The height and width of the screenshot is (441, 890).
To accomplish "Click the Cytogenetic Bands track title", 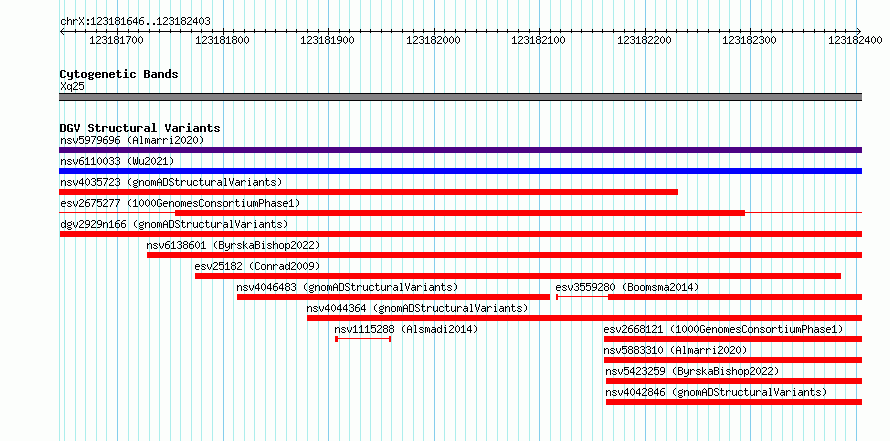I will (119, 74).
